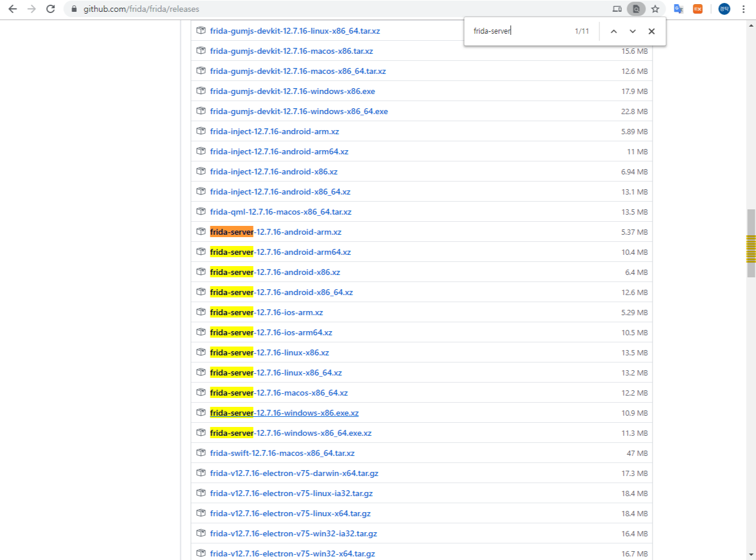Download frida-server-12.7.16-ios-arm64.xz
756x560 pixels.
(271, 332)
